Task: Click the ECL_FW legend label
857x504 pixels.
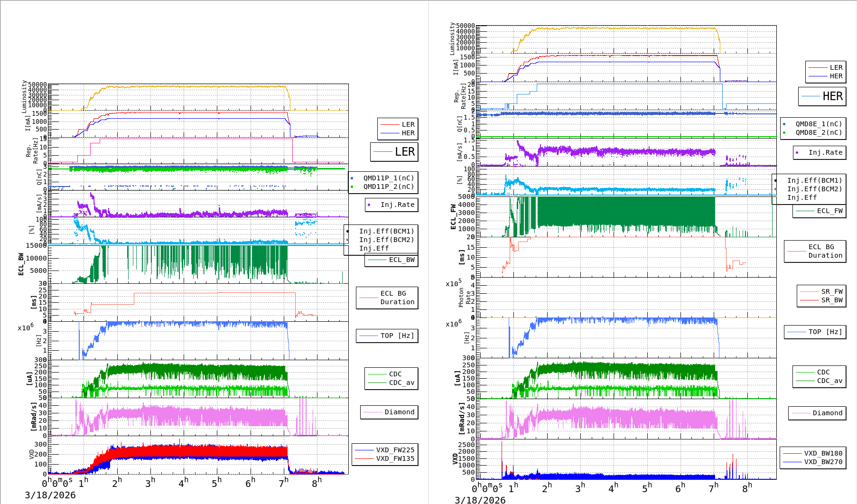Action: coord(829,211)
